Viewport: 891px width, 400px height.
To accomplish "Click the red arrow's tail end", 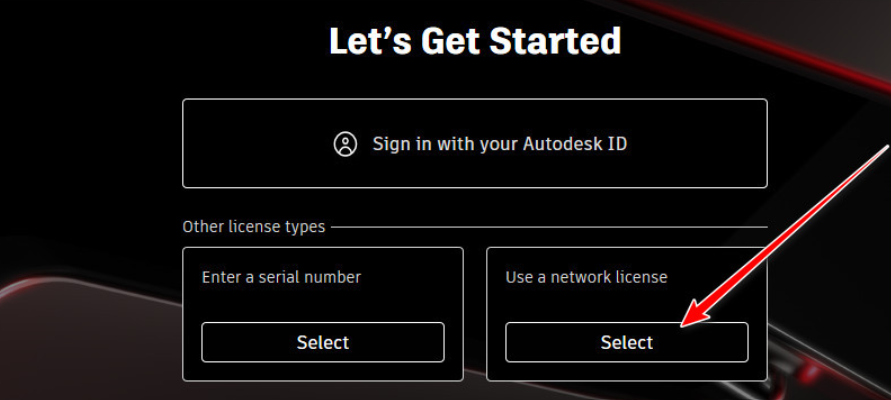I will [884, 150].
